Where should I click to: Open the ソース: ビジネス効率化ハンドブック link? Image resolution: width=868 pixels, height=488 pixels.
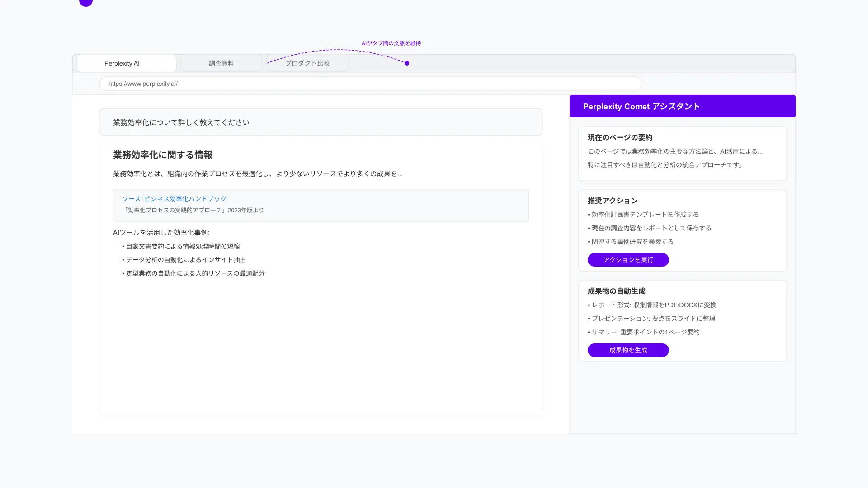(174, 199)
